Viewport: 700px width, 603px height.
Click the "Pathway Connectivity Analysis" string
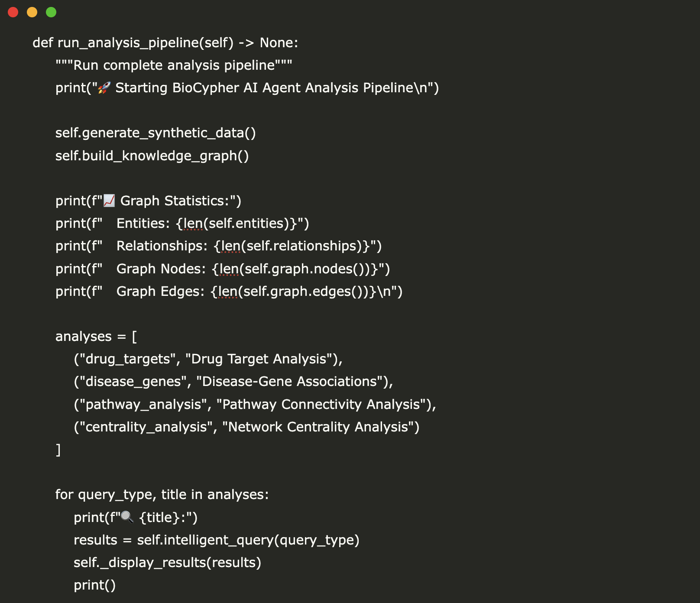[321, 405]
